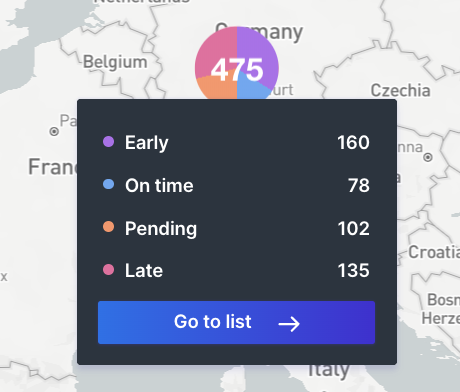
Task: Click the pink Late legend dot
Action: click(x=108, y=269)
